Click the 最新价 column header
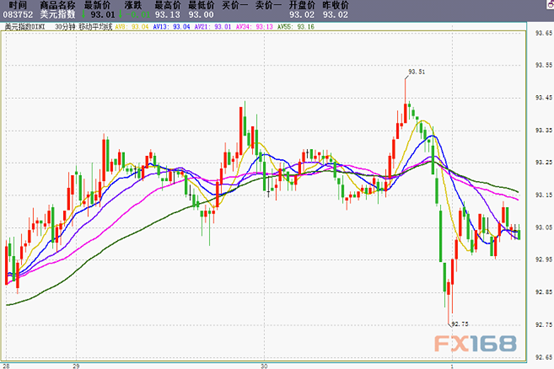554x369 pixels. click(x=98, y=5)
